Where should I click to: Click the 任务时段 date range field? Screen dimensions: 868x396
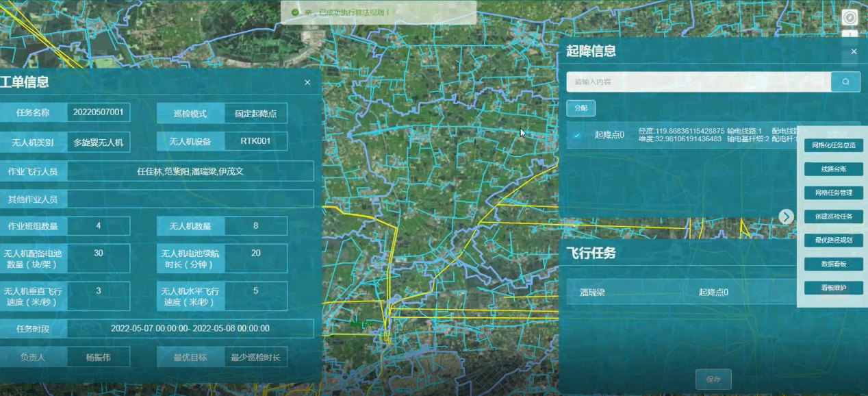pos(190,328)
